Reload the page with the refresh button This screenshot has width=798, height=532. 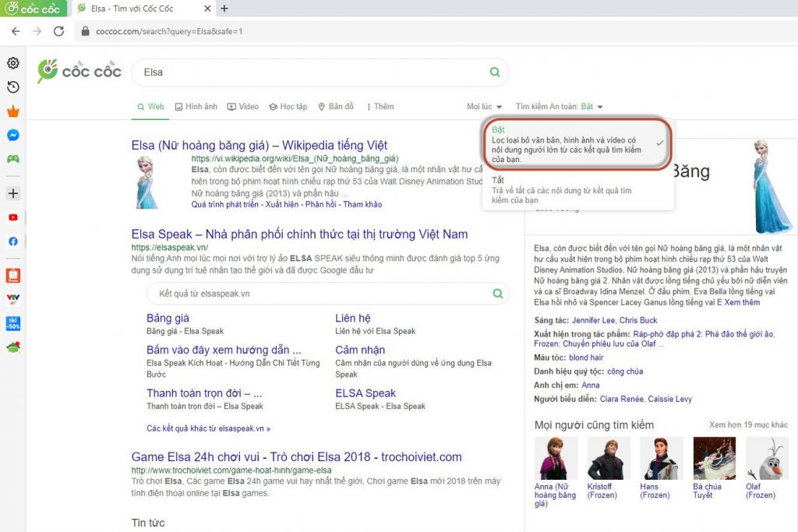[58, 31]
